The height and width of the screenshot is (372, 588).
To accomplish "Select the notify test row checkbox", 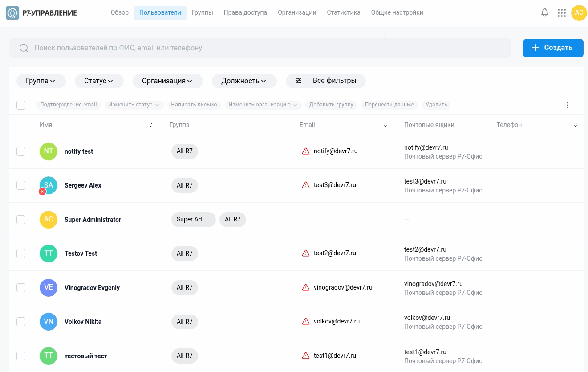I will pos(21,151).
